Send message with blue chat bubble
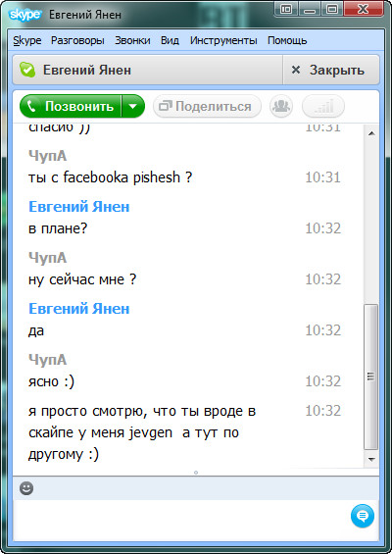Image resolution: width=392 pixels, height=554 pixels. point(362,516)
